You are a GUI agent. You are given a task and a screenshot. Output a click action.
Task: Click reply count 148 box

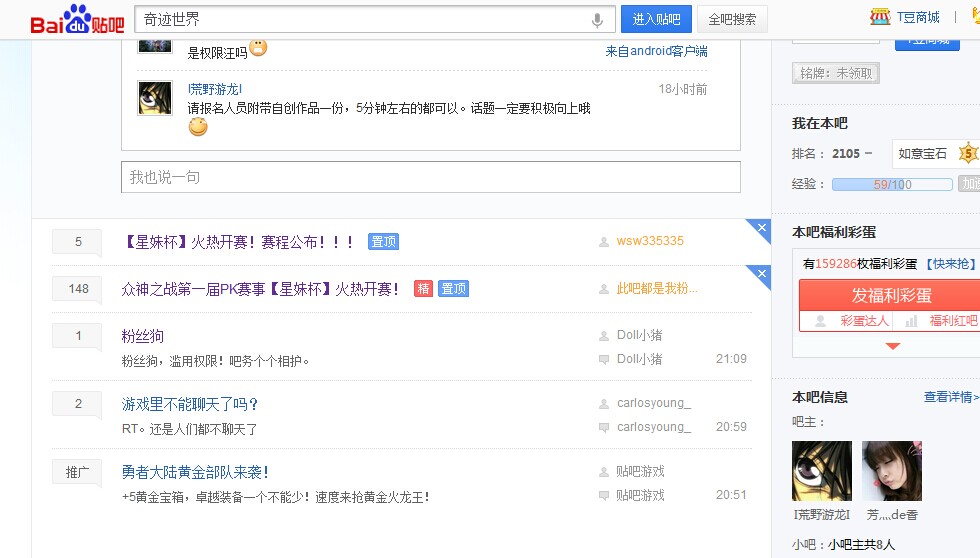tap(78, 289)
